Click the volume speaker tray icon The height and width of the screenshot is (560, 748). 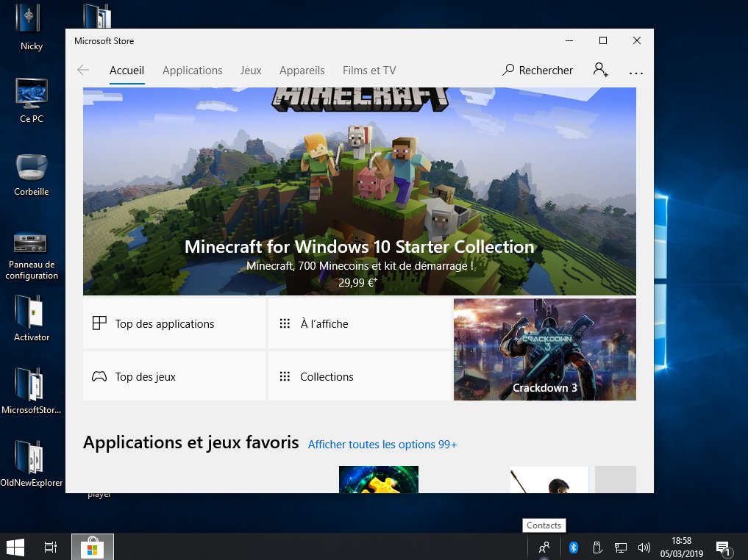click(644, 547)
